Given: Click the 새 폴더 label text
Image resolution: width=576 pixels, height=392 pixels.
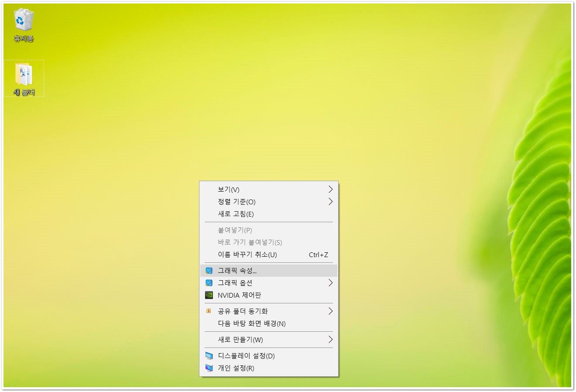Looking at the screenshot, I should click(24, 92).
